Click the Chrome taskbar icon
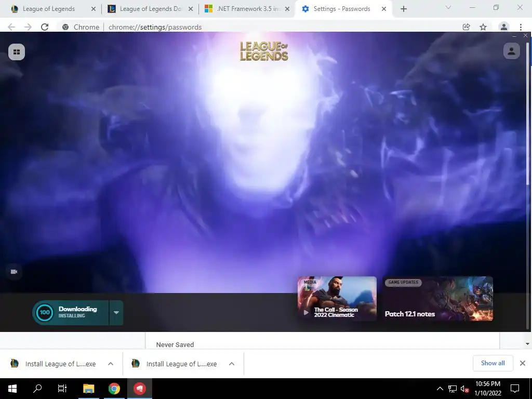 click(x=114, y=389)
